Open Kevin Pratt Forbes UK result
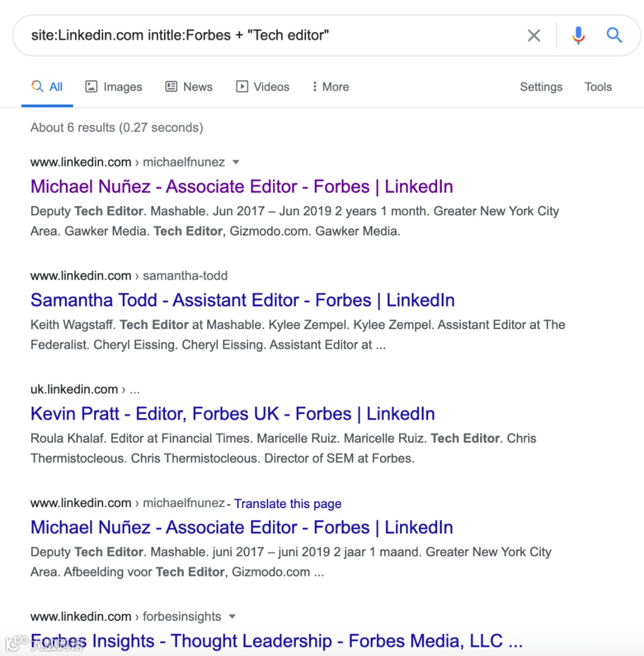 coord(233,414)
